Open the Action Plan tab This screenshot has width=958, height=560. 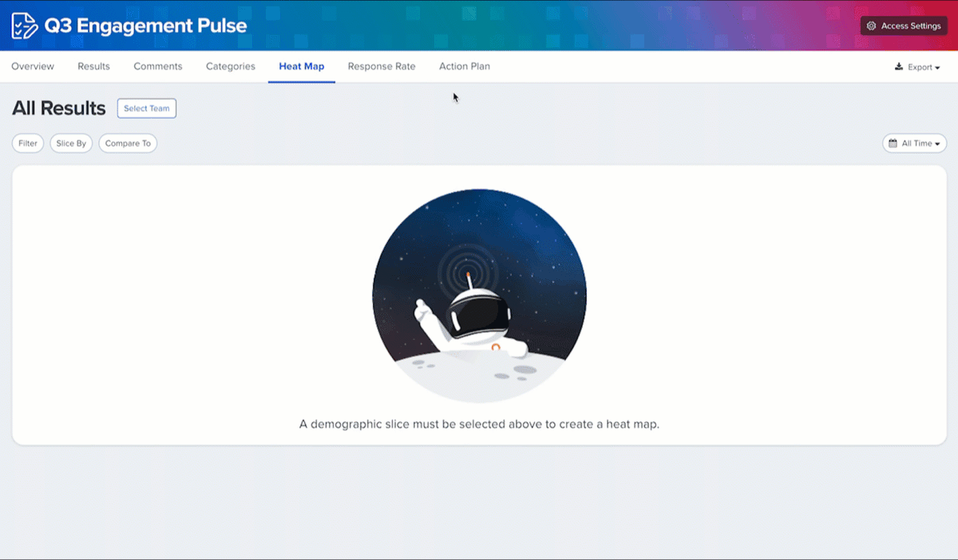click(465, 66)
